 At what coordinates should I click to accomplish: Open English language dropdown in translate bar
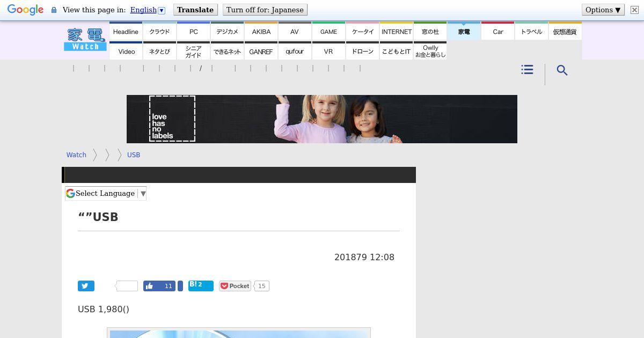click(x=148, y=10)
